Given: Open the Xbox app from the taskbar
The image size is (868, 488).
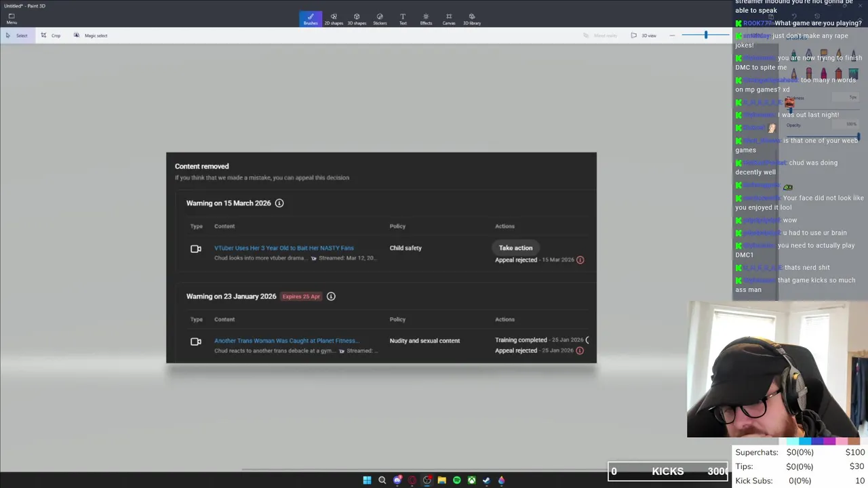Looking at the screenshot, I should [471, 480].
